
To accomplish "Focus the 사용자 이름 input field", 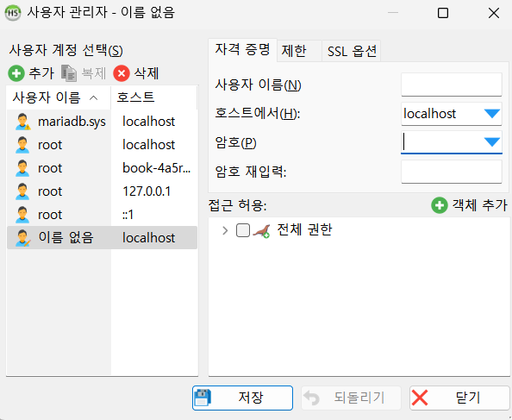I will (452, 85).
